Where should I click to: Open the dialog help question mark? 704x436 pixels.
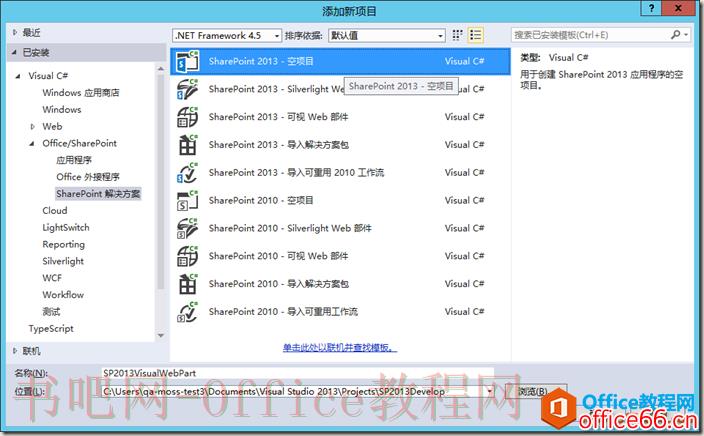[x=651, y=8]
